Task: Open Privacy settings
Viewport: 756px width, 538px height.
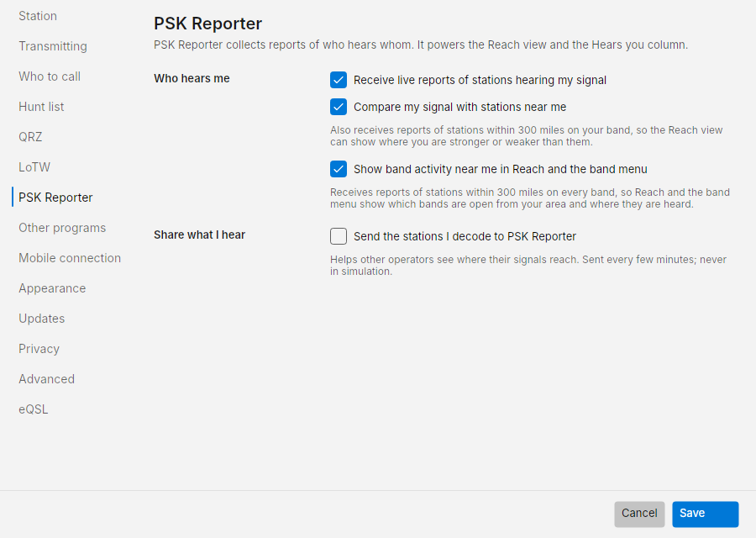Action: 39,349
